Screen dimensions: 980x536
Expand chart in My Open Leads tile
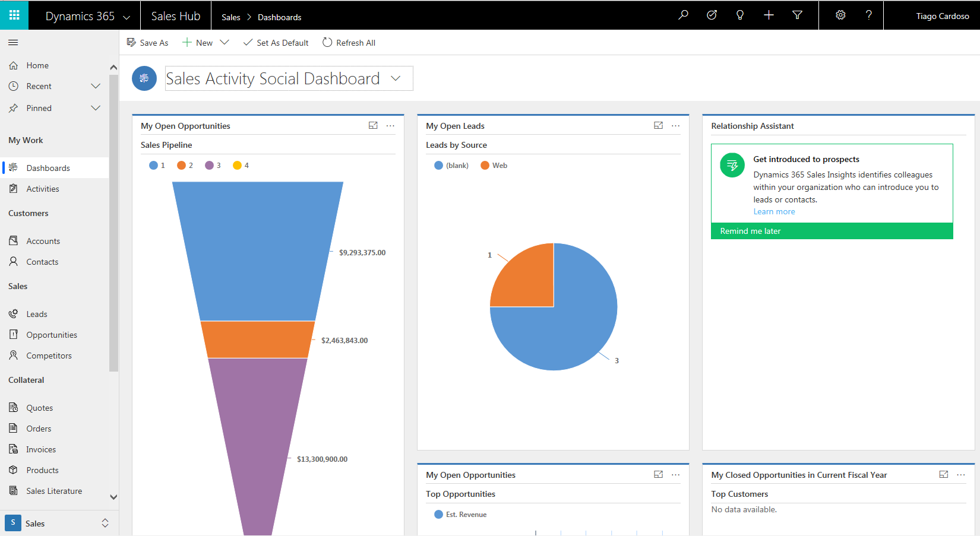point(658,125)
